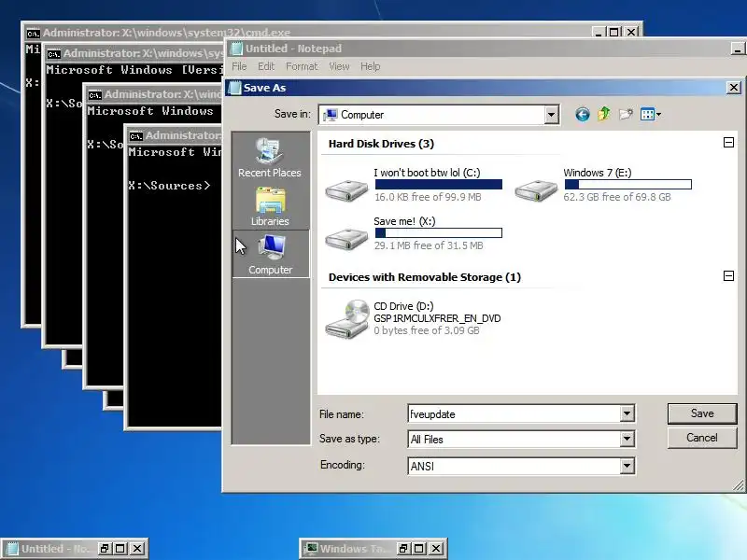Select the Windows 7 (E:) drive icon

point(536,190)
